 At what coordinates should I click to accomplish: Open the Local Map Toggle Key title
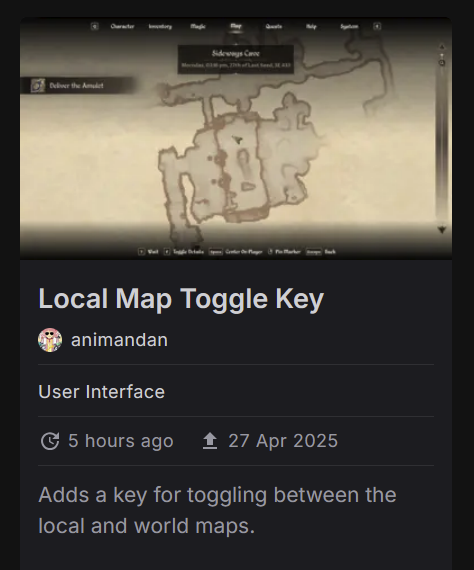coord(181,299)
